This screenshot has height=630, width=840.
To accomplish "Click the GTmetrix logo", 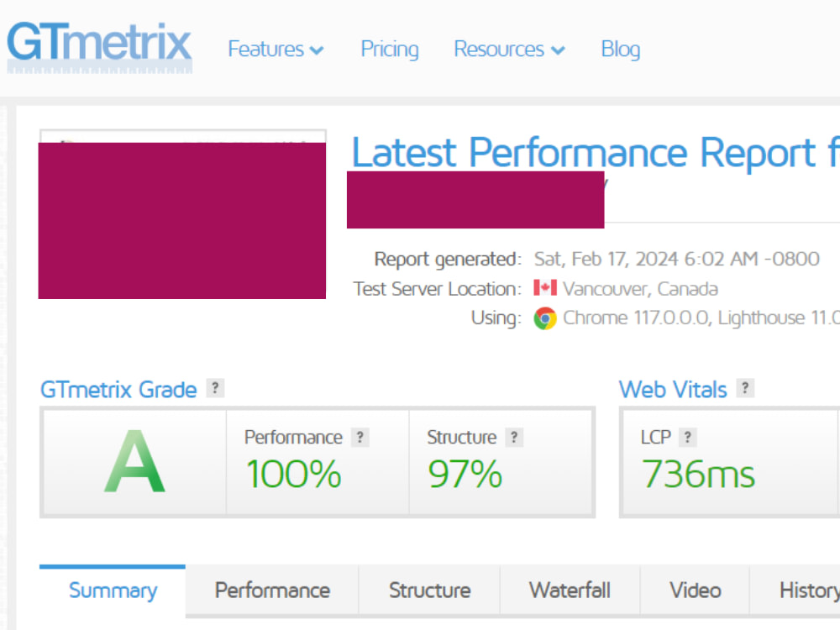I will 100,47.
